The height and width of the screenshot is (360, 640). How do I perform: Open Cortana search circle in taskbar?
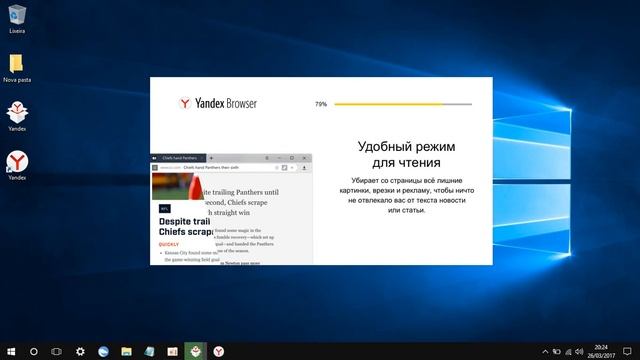(x=34, y=351)
